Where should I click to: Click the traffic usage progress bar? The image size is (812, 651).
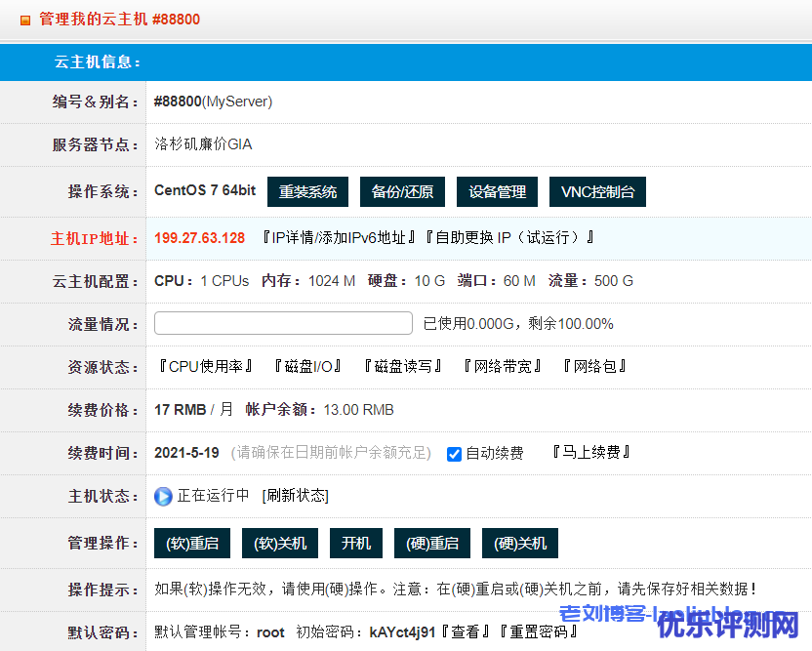click(x=283, y=324)
